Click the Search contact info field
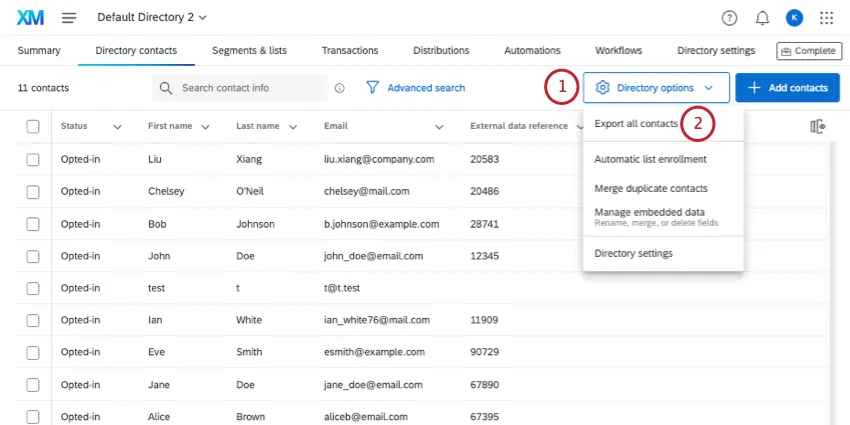The height and width of the screenshot is (425, 850). pyautogui.click(x=250, y=88)
